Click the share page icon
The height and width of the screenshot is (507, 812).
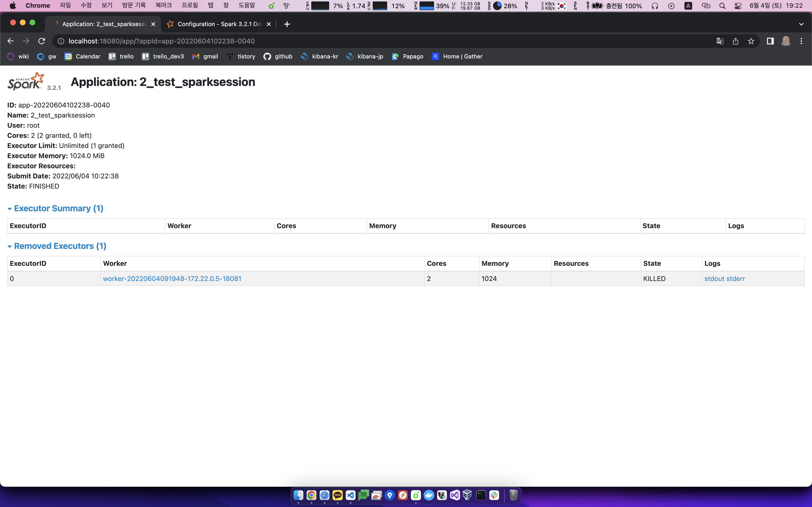735,41
